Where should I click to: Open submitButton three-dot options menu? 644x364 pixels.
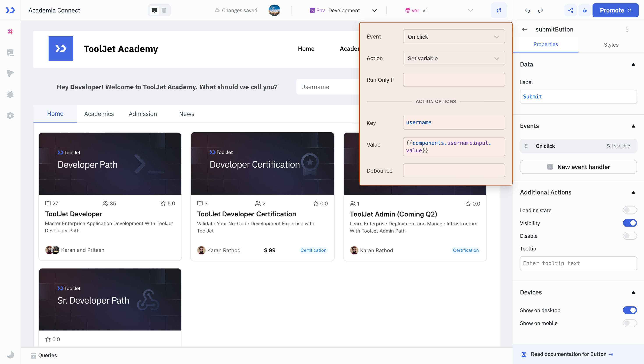coord(627,29)
